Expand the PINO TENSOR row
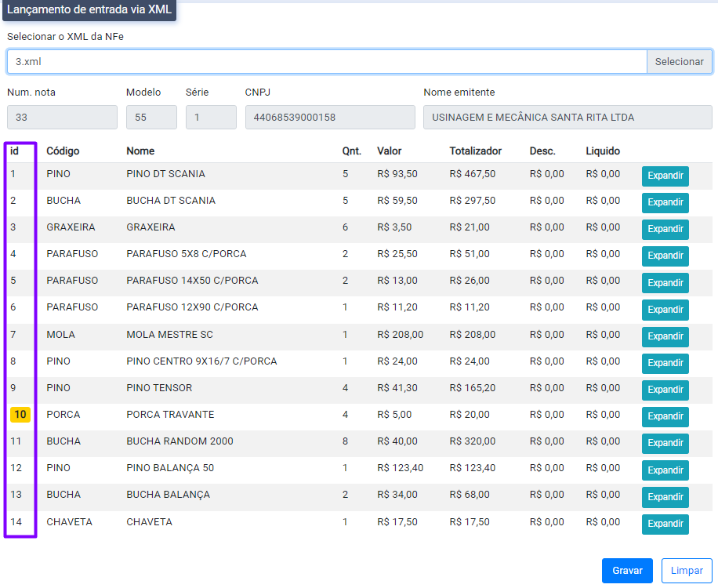This screenshot has height=588, width=718. click(665, 390)
